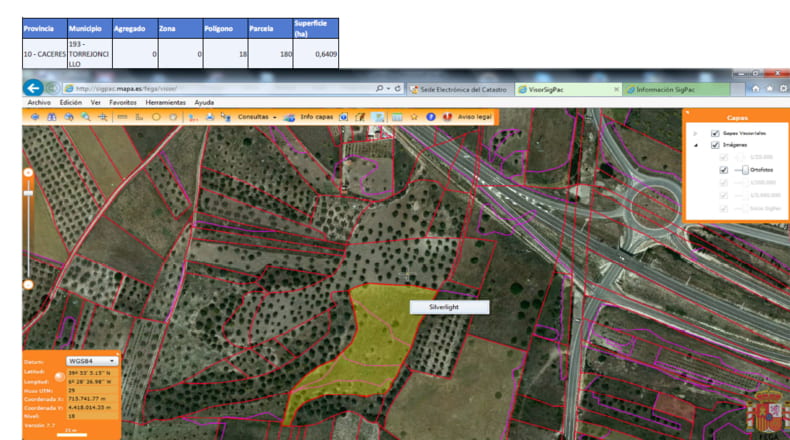The width and height of the screenshot is (790, 440).
Task: Open the Herramientas menu
Action: (x=165, y=102)
